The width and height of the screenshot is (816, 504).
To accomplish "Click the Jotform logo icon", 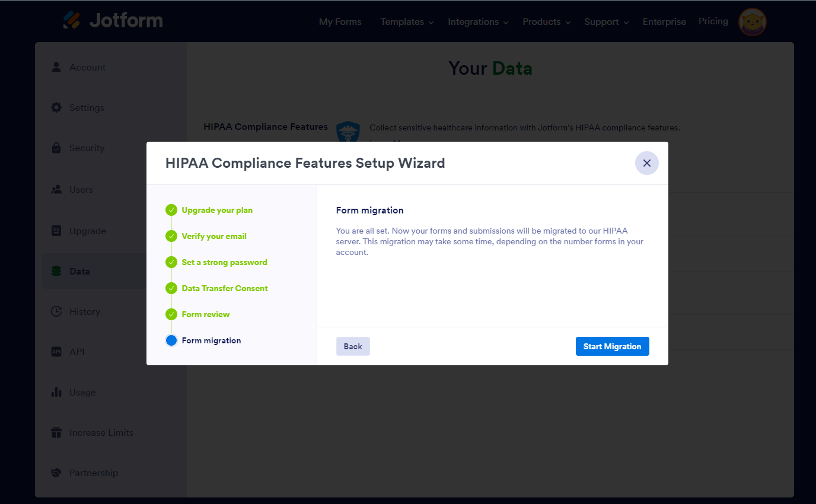I will [72, 20].
